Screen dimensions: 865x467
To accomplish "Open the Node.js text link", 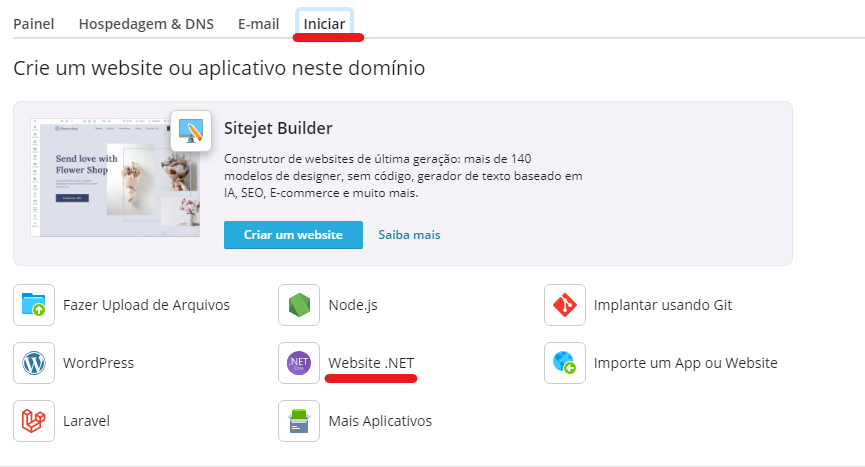I will tap(353, 305).
